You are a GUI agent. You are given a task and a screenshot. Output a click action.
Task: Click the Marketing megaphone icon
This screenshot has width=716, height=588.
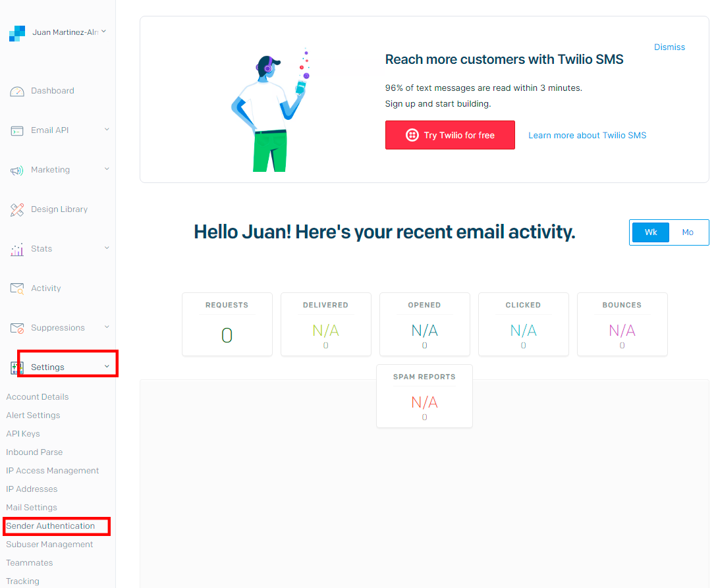(17, 171)
